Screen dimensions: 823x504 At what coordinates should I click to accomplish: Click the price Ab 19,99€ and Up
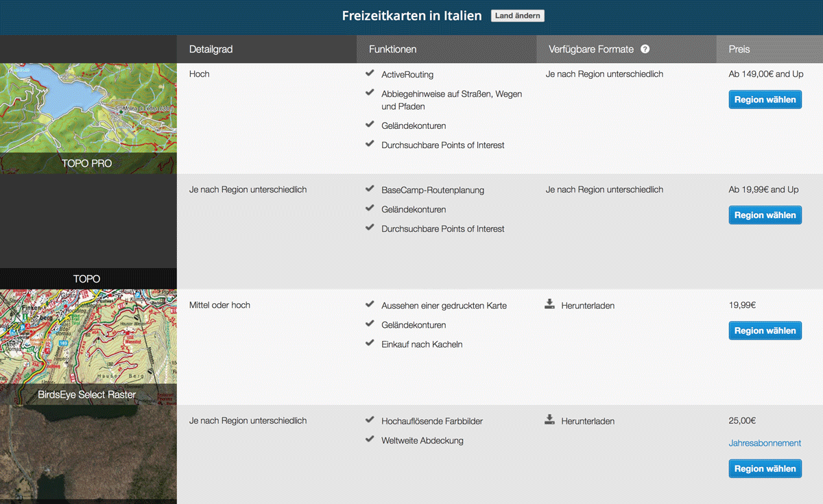[764, 189]
